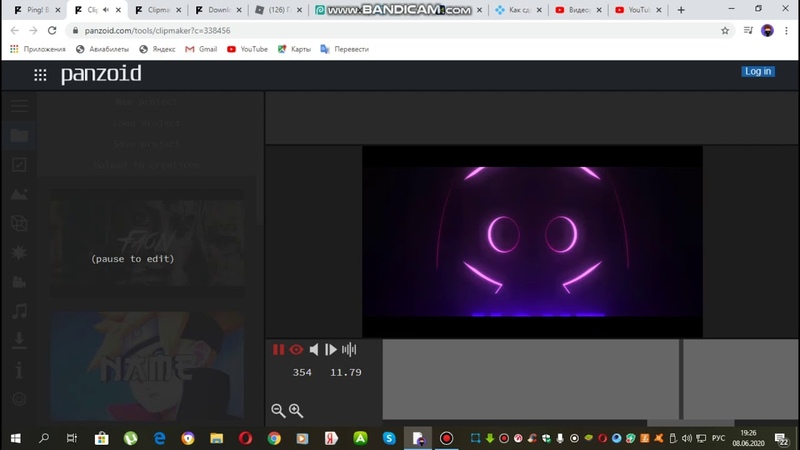The image size is (800, 450).
Task: Click the hamburger menu in the Clipmaker sidebar
Action: [19, 106]
